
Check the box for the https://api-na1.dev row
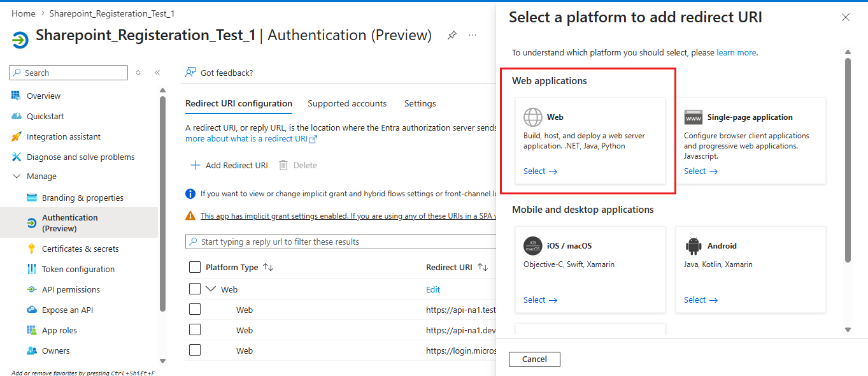195,329
